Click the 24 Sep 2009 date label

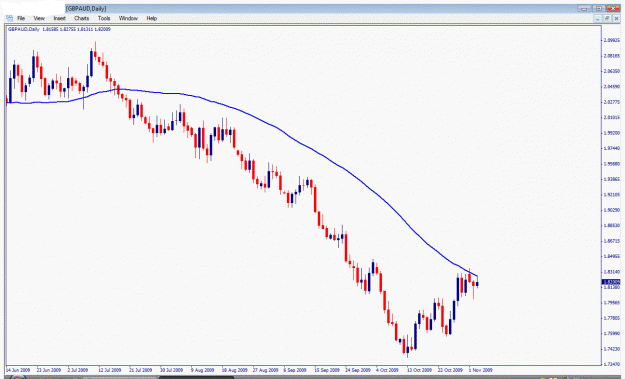[x=358, y=370]
